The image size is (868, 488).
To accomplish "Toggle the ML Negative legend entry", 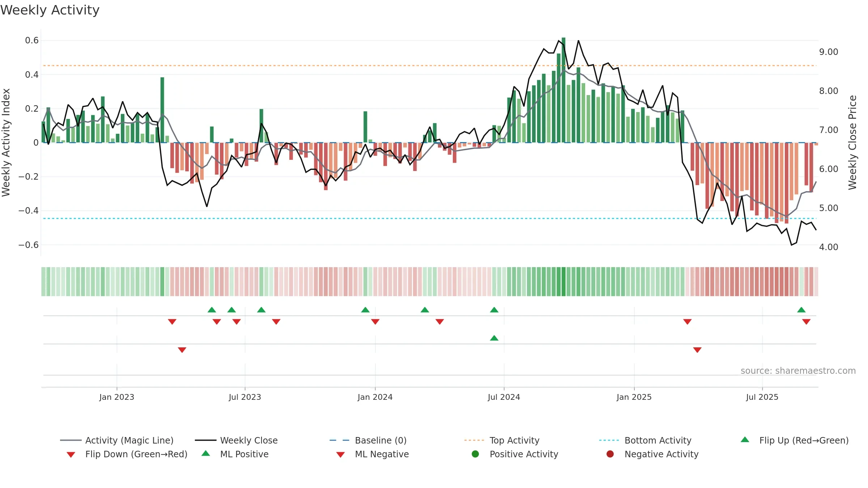I will pos(372,454).
